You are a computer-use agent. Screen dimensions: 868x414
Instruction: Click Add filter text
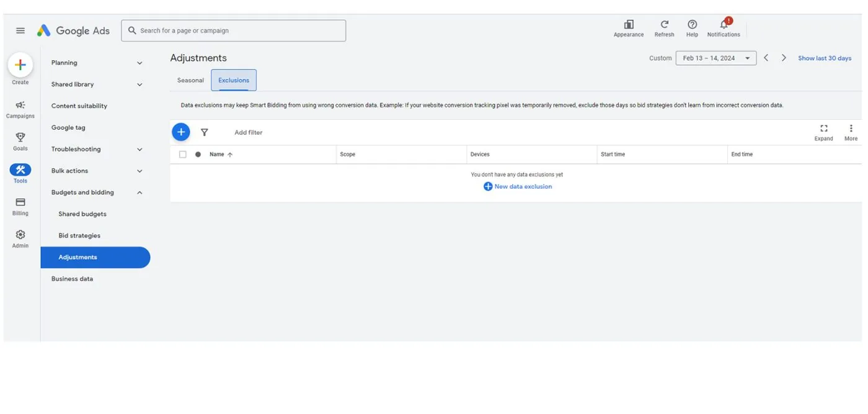(249, 132)
